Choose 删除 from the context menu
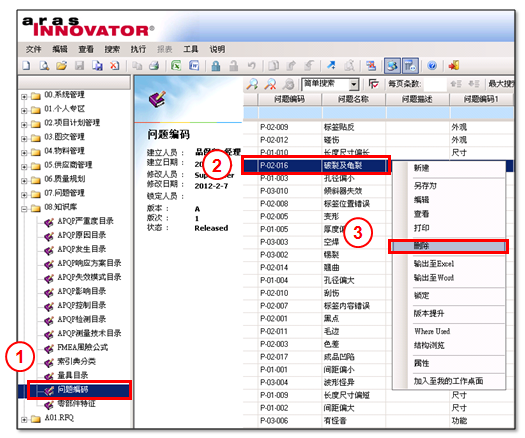The width and height of the screenshot is (525, 438). (448, 246)
